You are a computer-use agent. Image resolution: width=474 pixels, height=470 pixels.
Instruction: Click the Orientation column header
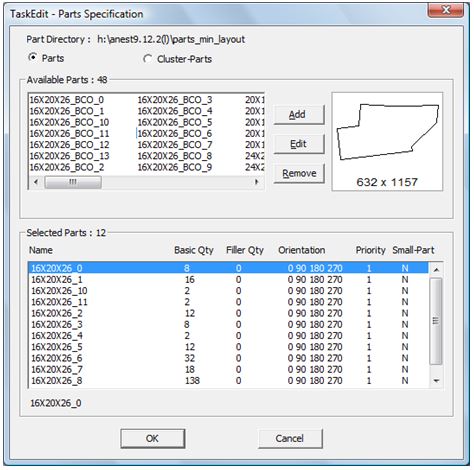pos(302,250)
